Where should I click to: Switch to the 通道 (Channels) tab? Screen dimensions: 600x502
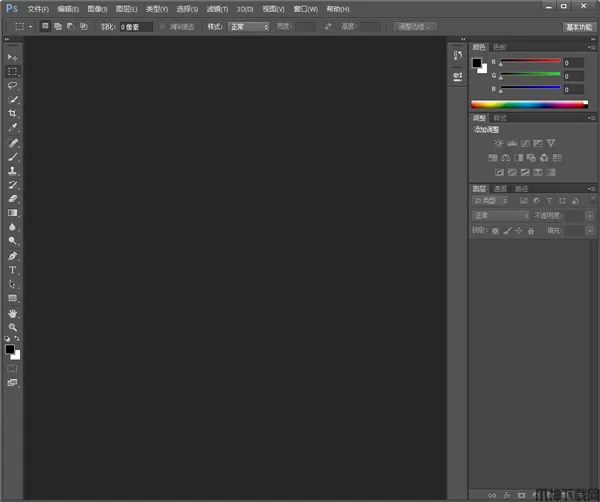[x=500, y=188]
